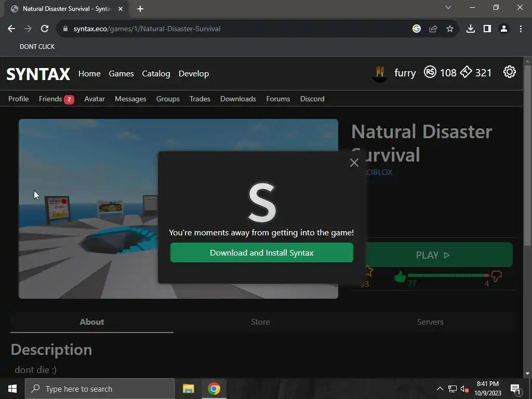Open Chrome three-dot menu
Screen dimensions: 532x399
[521, 29]
